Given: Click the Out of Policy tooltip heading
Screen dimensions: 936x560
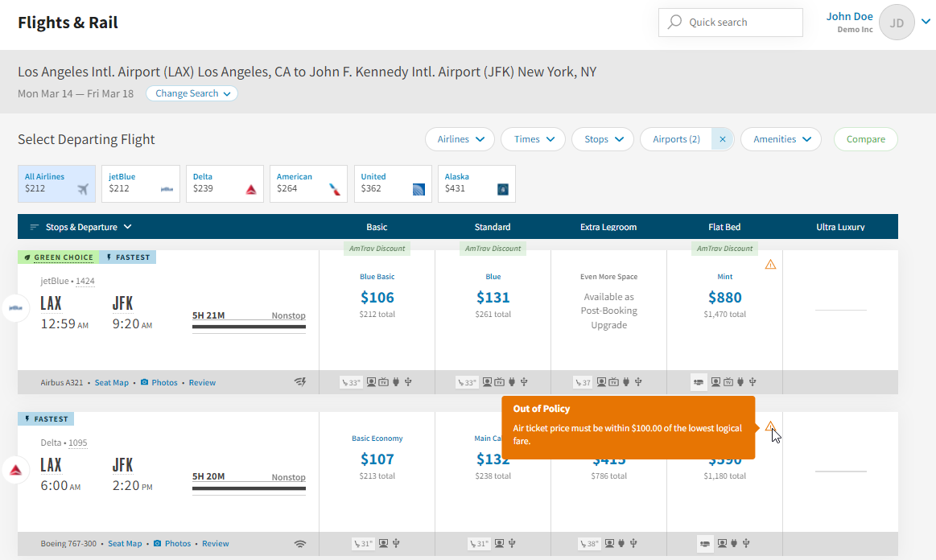Looking at the screenshot, I should tap(542, 409).
